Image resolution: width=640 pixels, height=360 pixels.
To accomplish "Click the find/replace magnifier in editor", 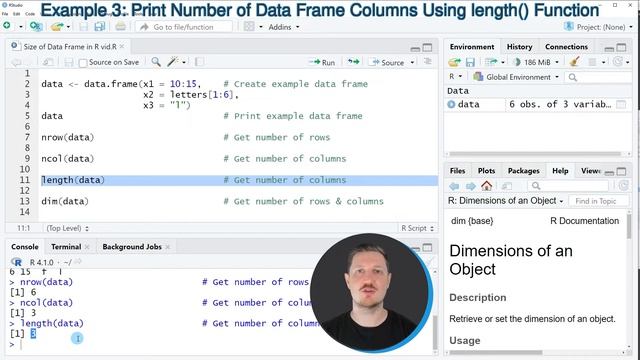I will (x=156, y=62).
